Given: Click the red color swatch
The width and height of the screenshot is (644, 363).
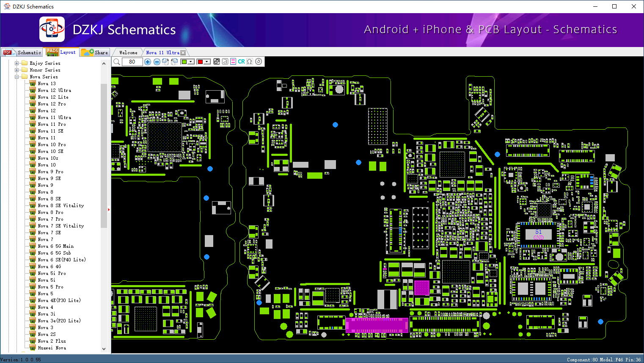Looking at the screenshot, I should point(200,62).
